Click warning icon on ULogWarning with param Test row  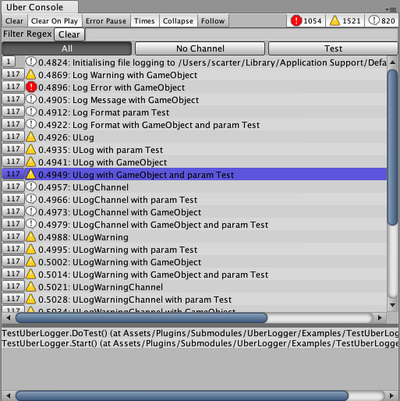31,249
